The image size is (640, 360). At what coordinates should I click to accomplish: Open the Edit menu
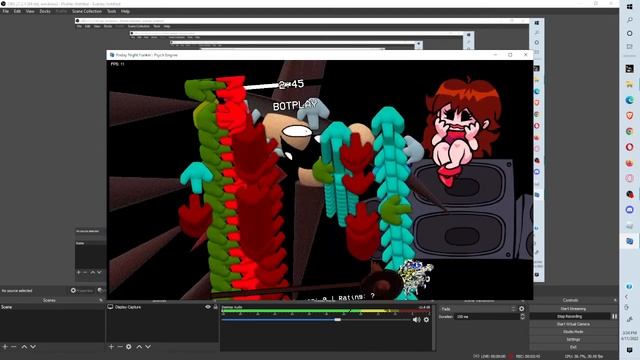click(x=17, y=11)
